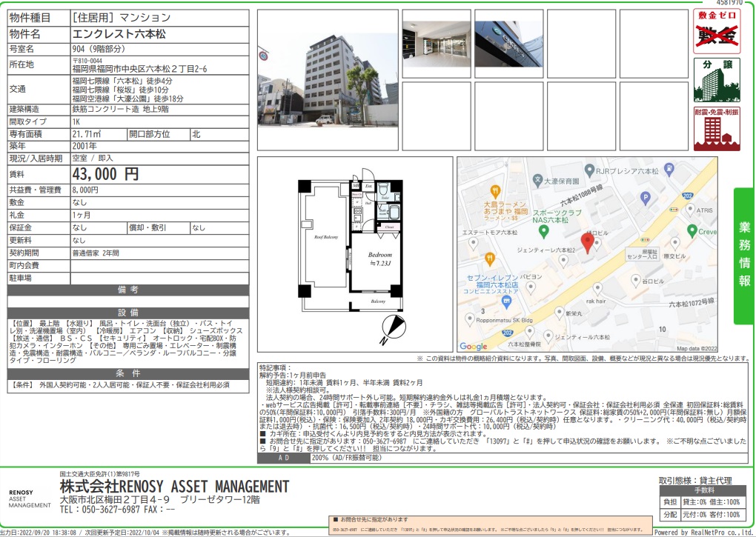Click the 分譲 green building badge
The width and height of the screenshot is (756, 537).
coord(717,80)
